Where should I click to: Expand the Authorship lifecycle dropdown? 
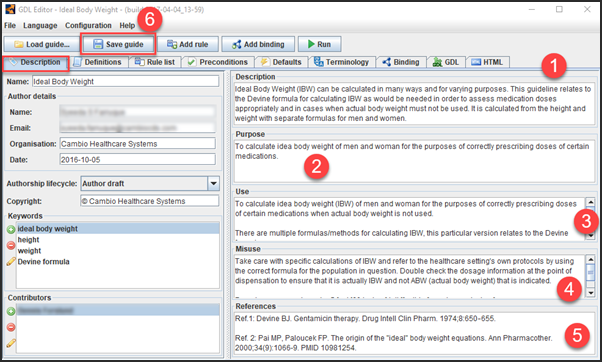[213, 183]
